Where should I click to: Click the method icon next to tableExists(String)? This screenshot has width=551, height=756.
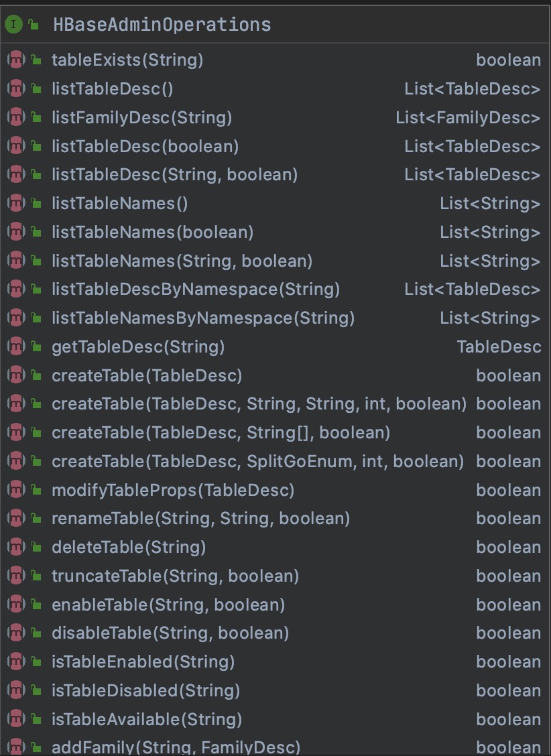point(16,60)
